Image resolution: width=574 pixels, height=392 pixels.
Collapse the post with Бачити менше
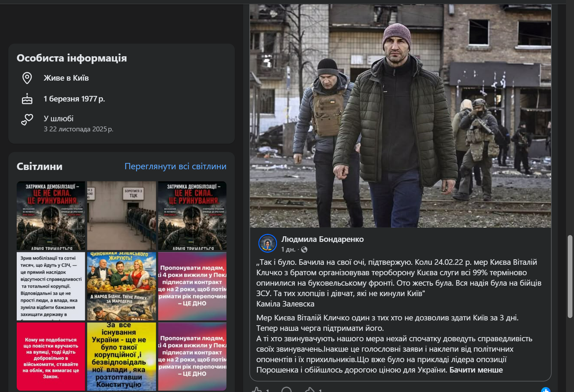pos(476,370)
